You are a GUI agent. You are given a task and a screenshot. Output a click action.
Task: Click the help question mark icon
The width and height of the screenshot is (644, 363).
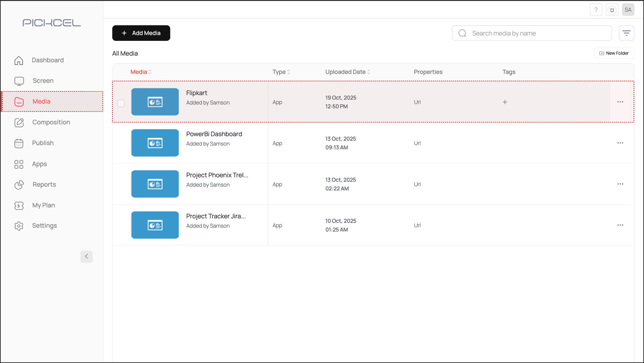coord(596,10)
